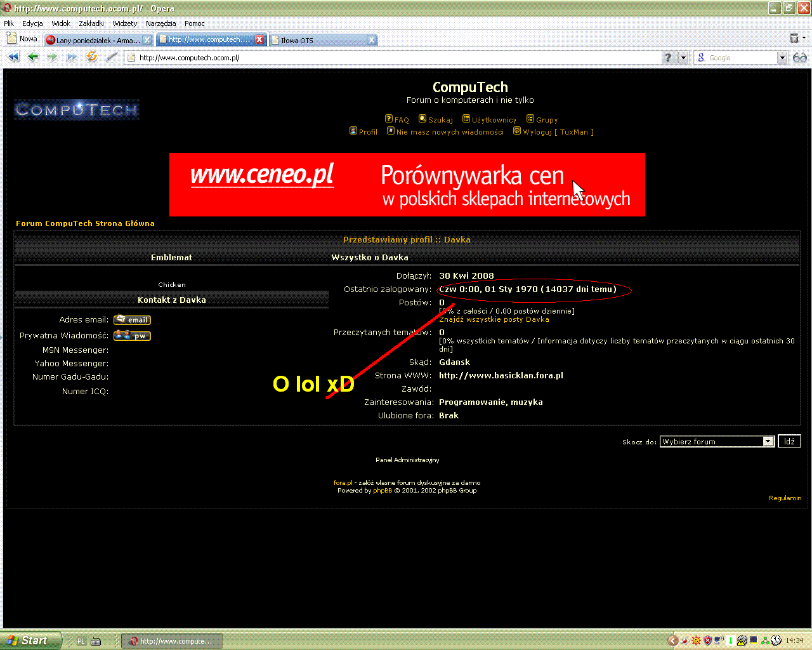Expand the Wybierz forum dropdown
The image size is (812, 650).
(768, 442)
